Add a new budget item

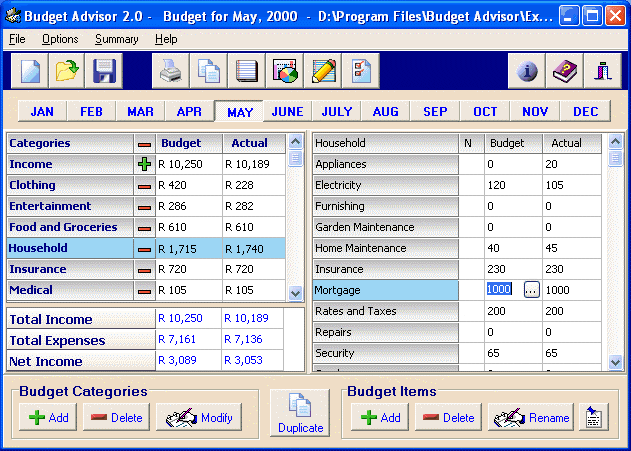pos(380,417)
